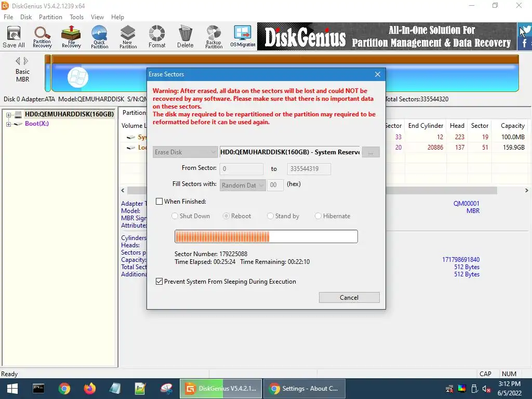Click the target disk name field
The image size is (532, 399).
[290, 152]
